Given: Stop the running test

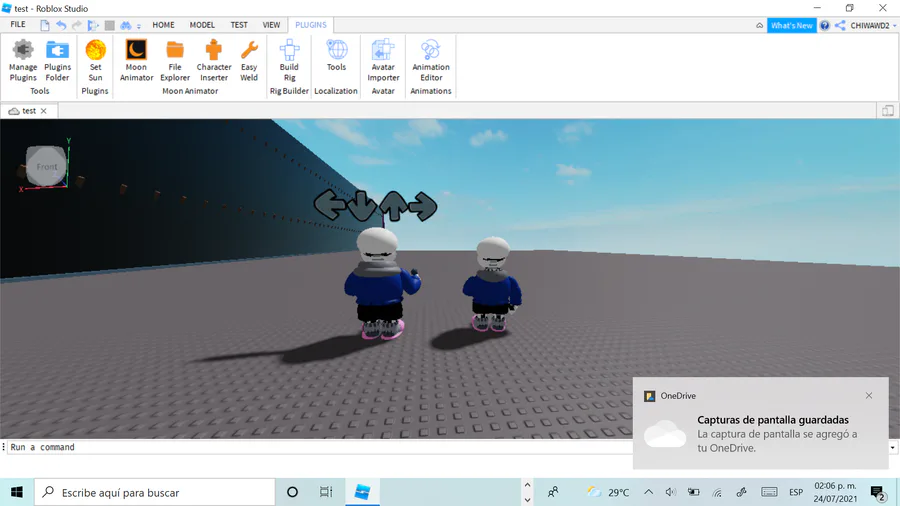Looking at the screenshot, I should click(x=109, y=25).
